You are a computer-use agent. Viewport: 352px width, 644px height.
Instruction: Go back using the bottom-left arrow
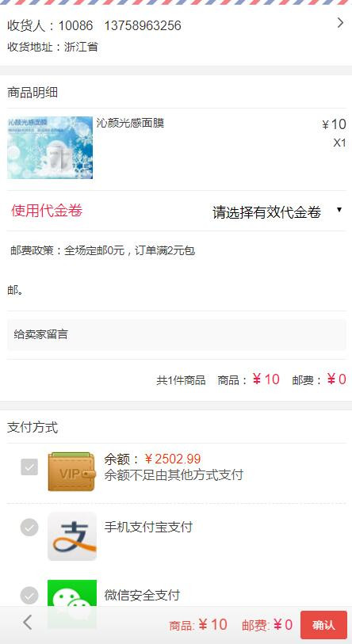pos(27,623)
